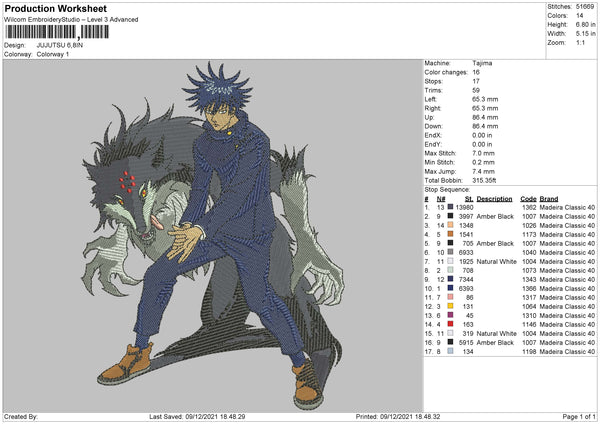The image size is (600, 424).
Task: Click the 'Page 1 of 1' indicator
Action: point(579,416)
